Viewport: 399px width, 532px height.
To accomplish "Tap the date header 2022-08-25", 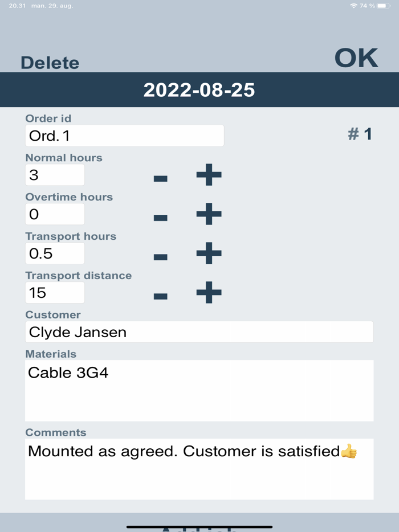I will tap(199, 89).
